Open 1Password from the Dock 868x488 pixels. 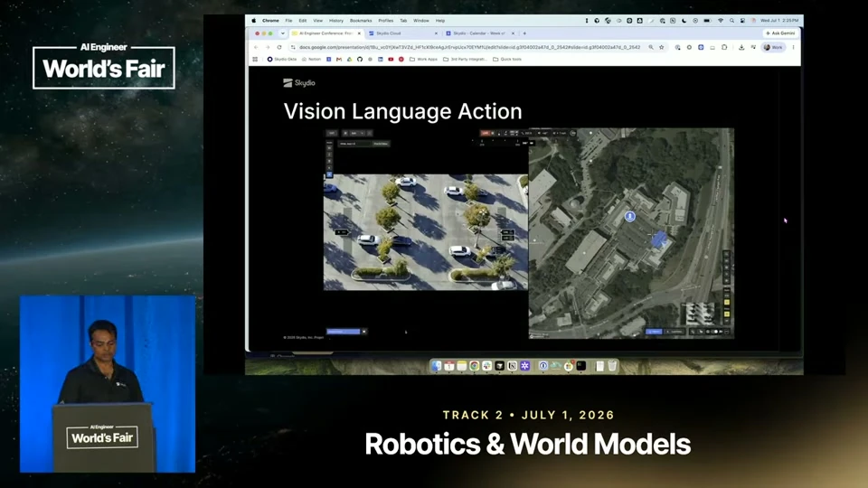click(x=543, y=366)
